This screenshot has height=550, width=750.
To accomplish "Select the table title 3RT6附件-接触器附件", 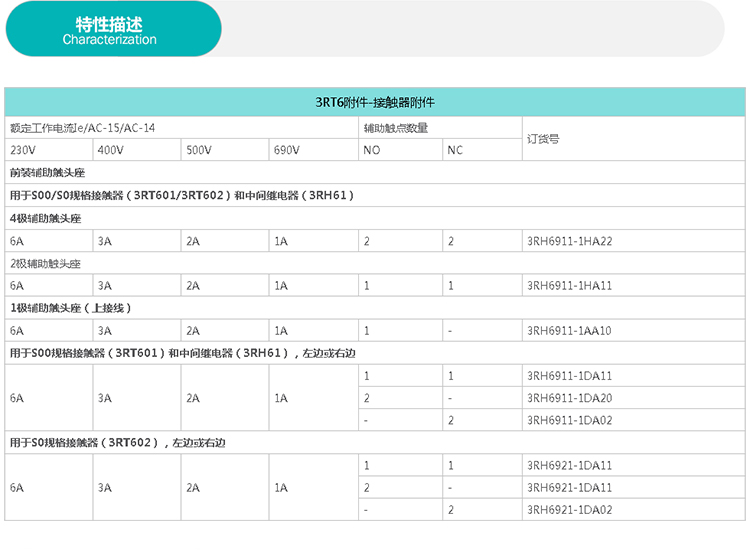I will click(x=375, y=102).
